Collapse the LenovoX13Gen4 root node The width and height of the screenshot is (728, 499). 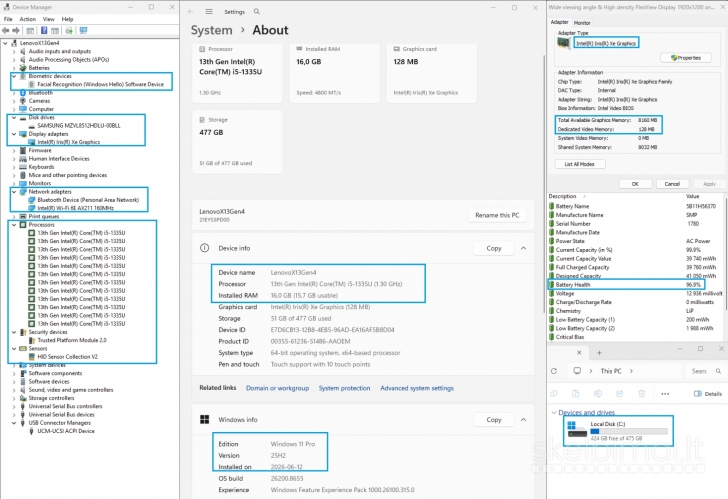[x=6, y=43]
